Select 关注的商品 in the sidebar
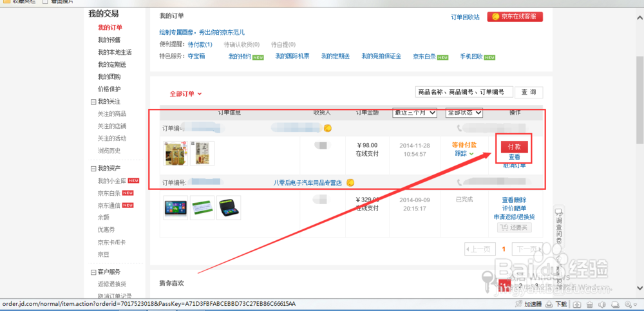Screen dimensions: 644x311 pyautogui.click(x=111, y=114)
